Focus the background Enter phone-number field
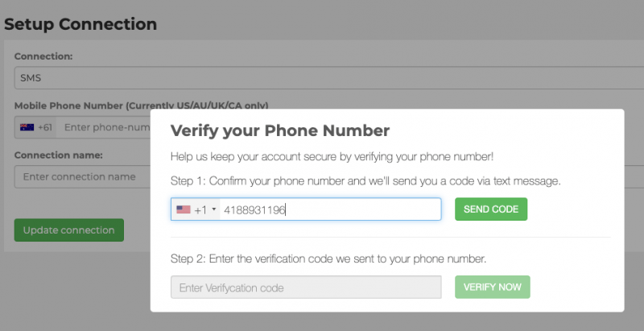 point(105,127)
